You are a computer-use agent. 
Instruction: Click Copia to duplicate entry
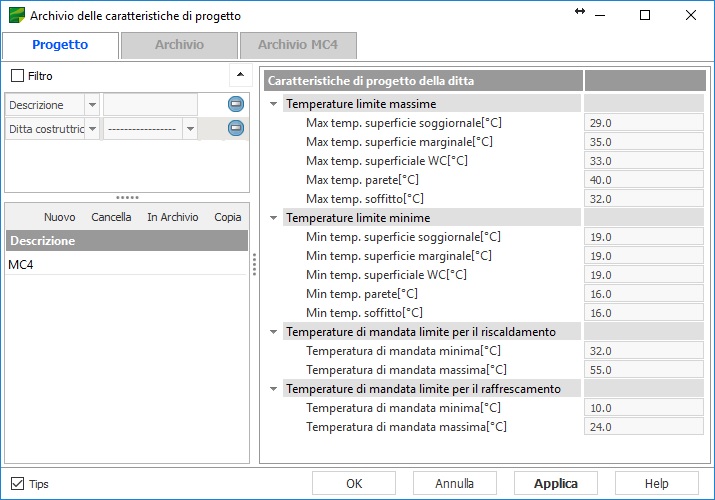click(x=228, y=217)
